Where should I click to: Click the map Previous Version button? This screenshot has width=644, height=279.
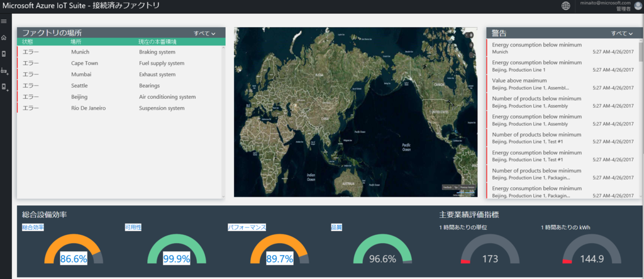pyautogui.click(x=467, y=187)
